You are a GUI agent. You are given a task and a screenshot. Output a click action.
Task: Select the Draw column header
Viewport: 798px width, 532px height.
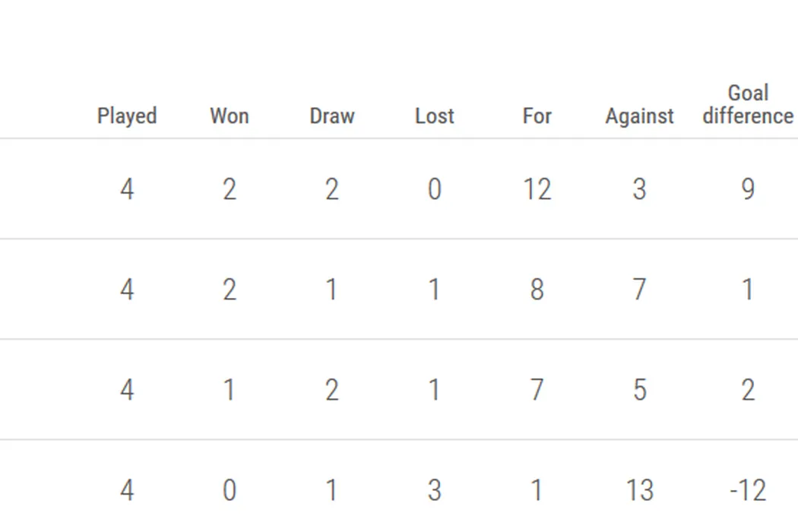point(332,116)
